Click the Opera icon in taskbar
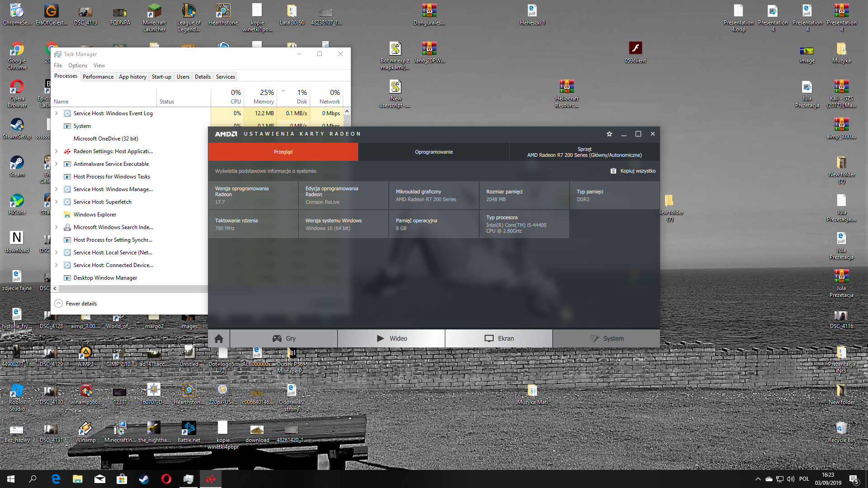The width and height of the screenshot is (868, 488). (166, 479)
